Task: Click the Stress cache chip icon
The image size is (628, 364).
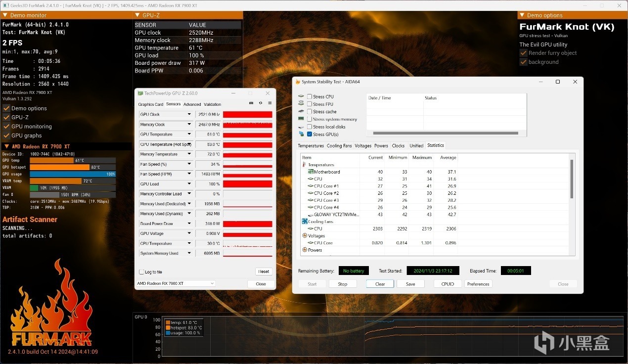Action: click(301, 111)
